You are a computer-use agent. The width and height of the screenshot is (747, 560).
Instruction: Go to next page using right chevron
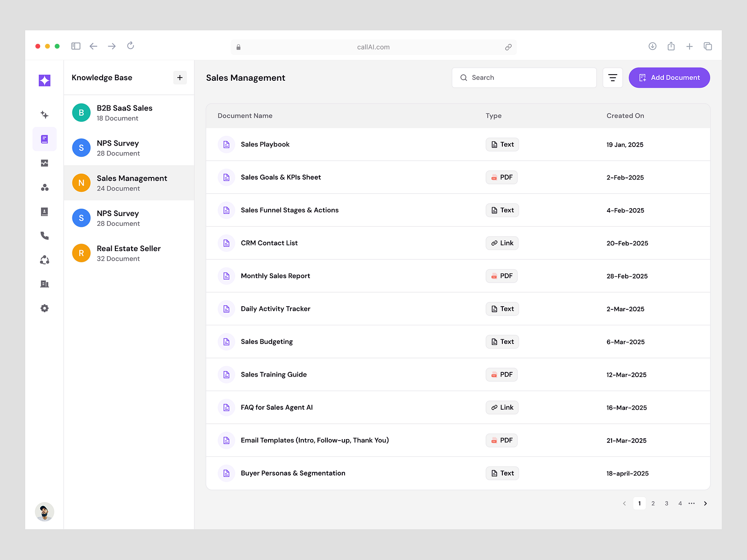(705, 503)
